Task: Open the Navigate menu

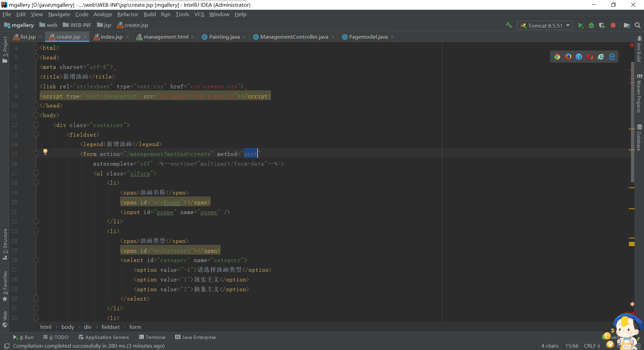Action: pos(59,14)
